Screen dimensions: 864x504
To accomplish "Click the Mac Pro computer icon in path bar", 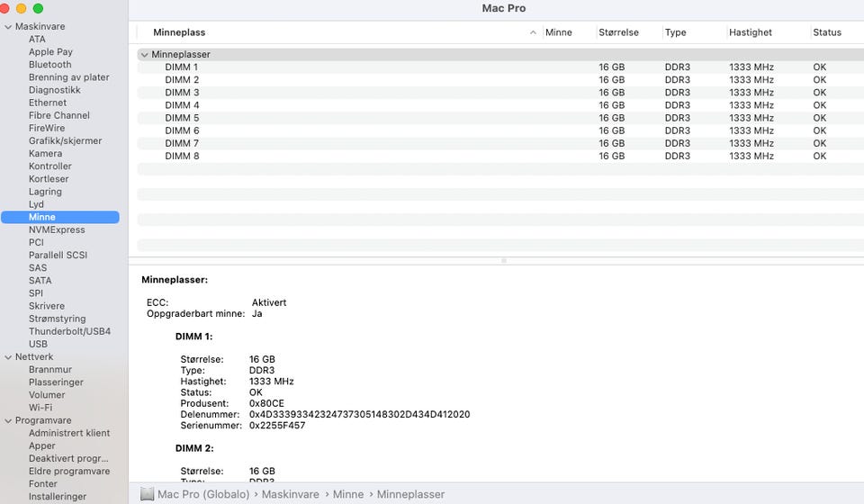I will 147,494.
